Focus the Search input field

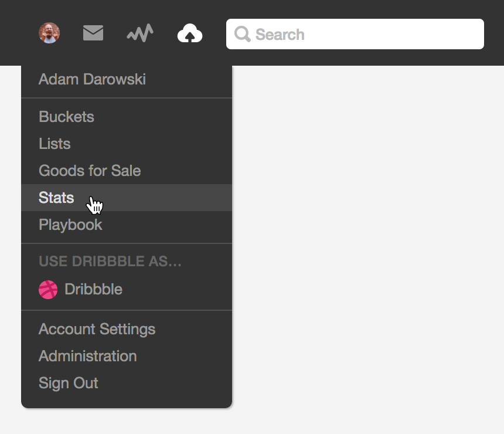click(355, 34)
